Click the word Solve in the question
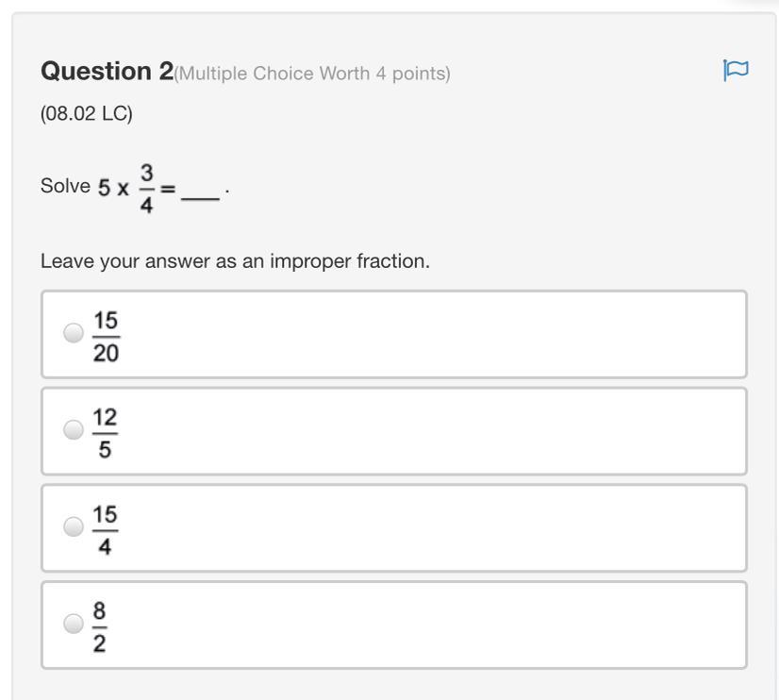This screenshot has height=700, width=779. point(65,186)
